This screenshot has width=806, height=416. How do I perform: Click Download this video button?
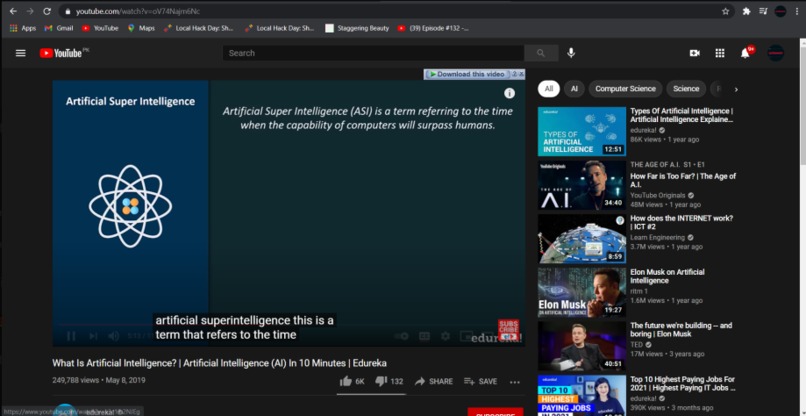click(467, 74)
